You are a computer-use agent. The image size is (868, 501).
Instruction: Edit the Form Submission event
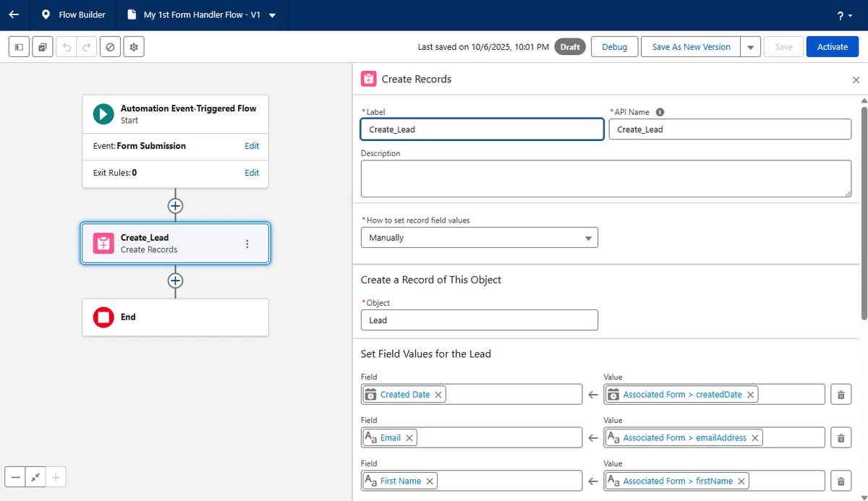pos(252,146)
